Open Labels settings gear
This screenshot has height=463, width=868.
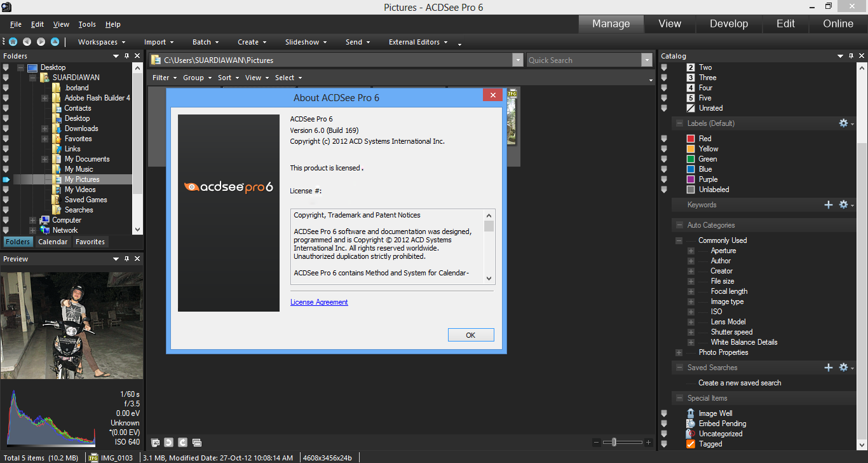pyautogui.click(x=844, y=123)
